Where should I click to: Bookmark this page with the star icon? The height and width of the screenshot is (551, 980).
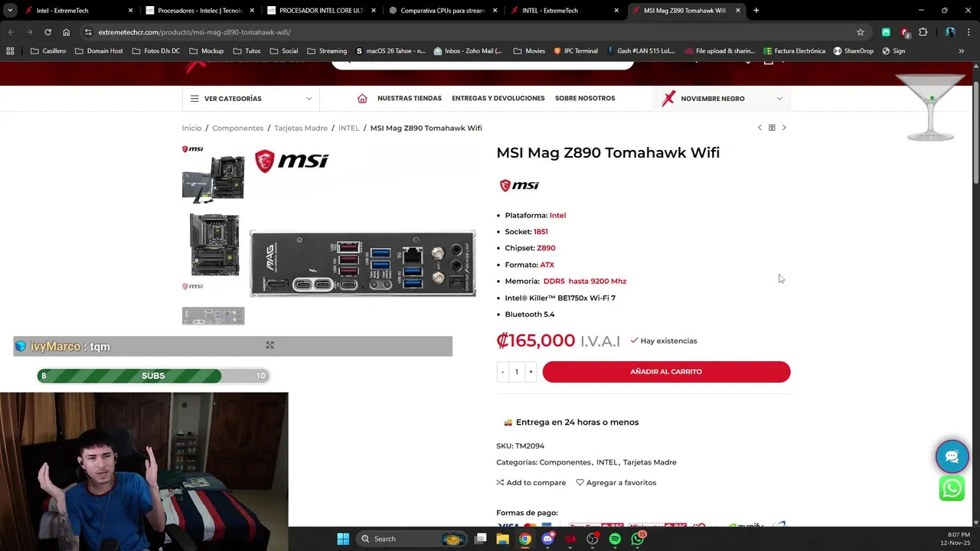click(861, 32)
